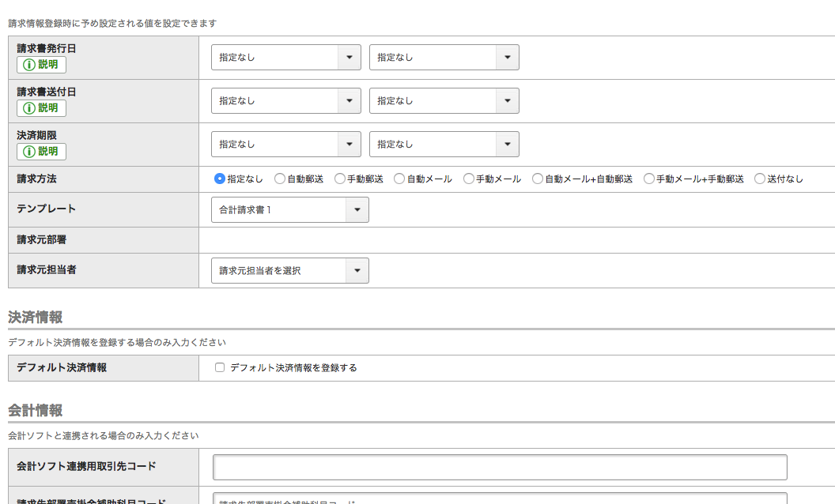Choose 送付なし radio option
835x504 pixels.
(x=760, y=179)
